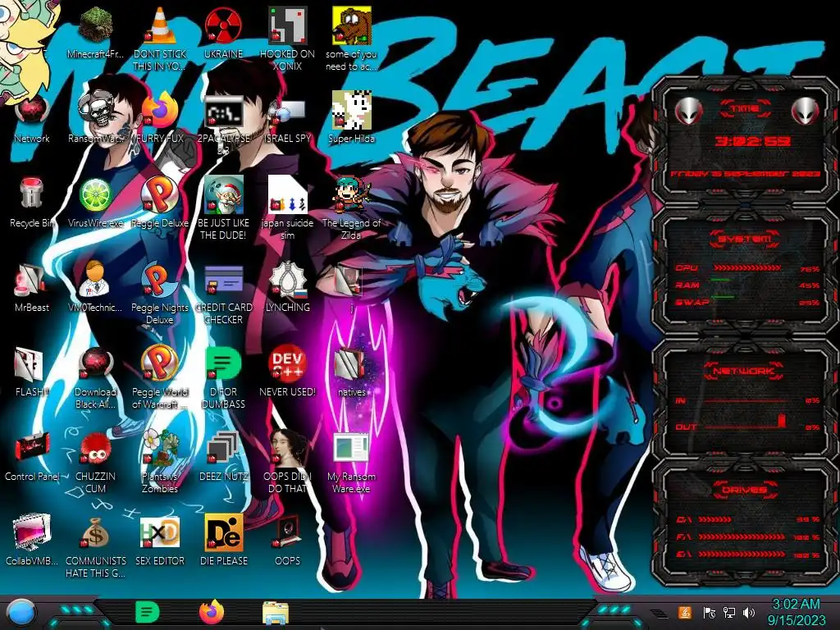The width and height of the screenshot is (840, 630).
Task: Open the Peggle Deluxe shortcut
Action: pyautogui.click(x=159, y=194)
